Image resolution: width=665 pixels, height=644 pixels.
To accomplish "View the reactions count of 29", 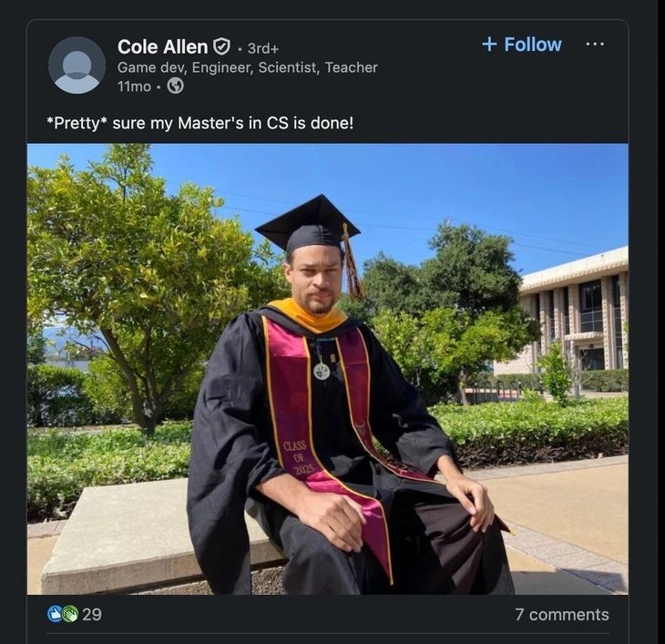I will point(92,614).
